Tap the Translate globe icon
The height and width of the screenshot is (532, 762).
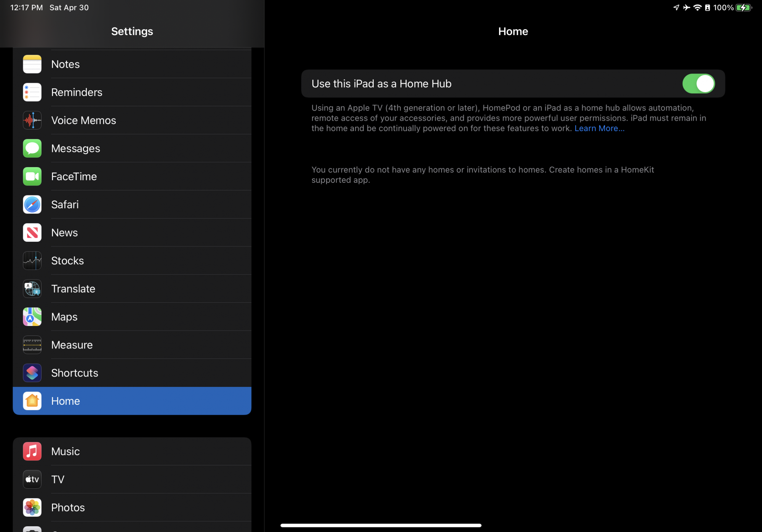[32, 289]
